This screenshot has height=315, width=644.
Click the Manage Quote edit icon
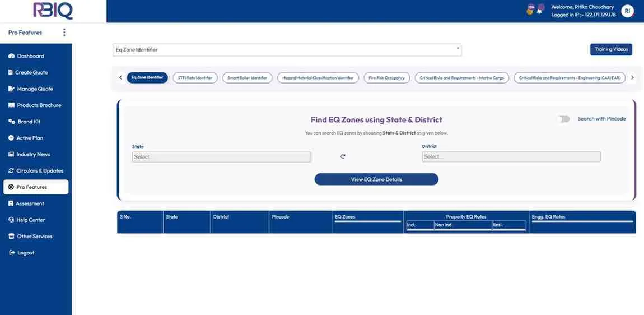point(11,89)
